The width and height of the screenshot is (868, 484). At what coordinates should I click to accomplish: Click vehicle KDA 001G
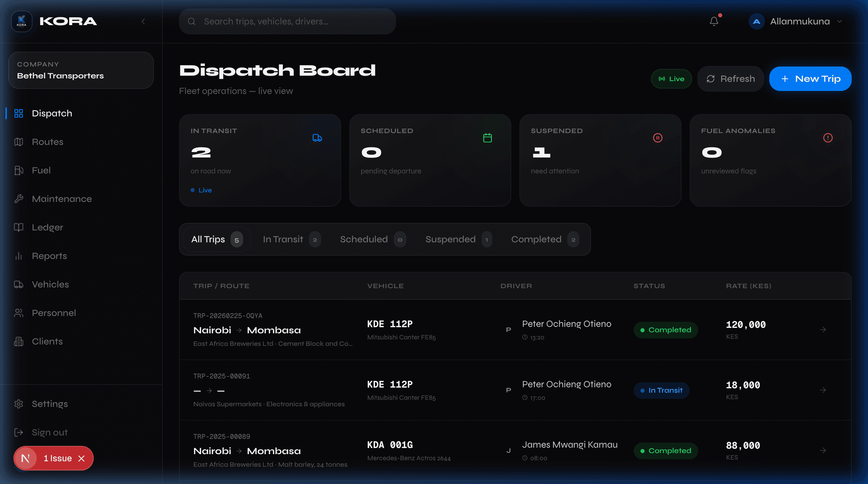click(x=390, y=445)
